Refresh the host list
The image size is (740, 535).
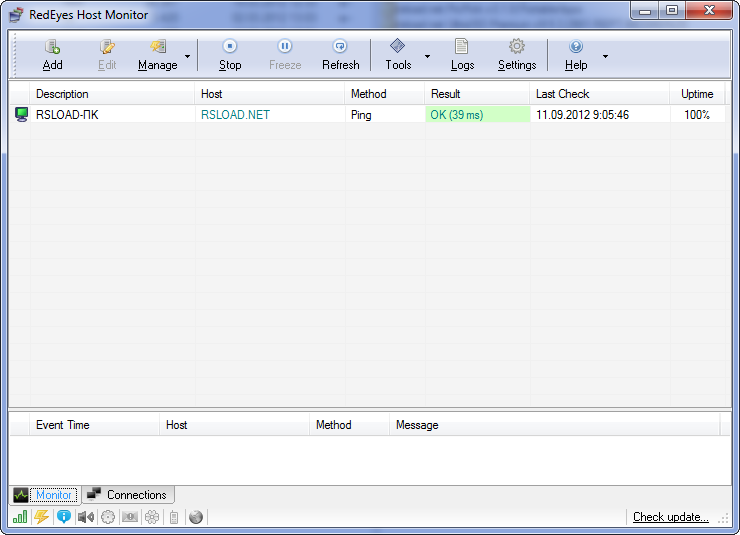(340, 55)
